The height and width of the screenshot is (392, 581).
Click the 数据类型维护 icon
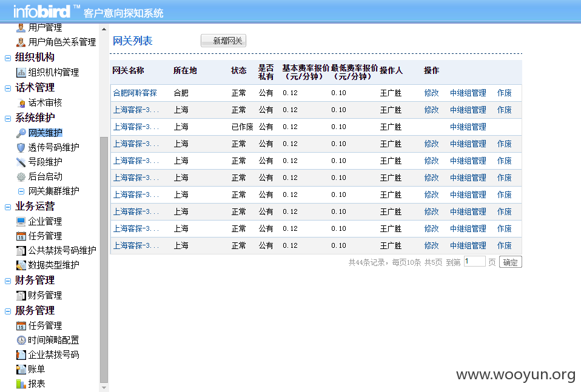(x=21, y=265)
